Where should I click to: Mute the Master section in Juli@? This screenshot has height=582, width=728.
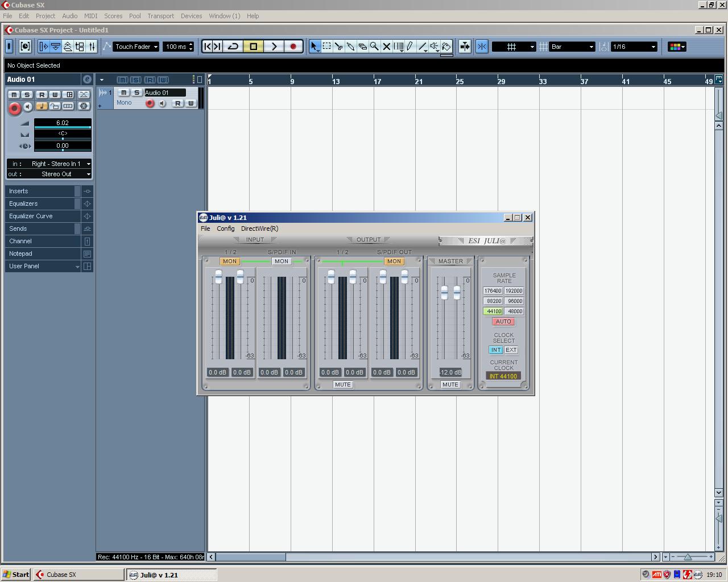(450, 385)
